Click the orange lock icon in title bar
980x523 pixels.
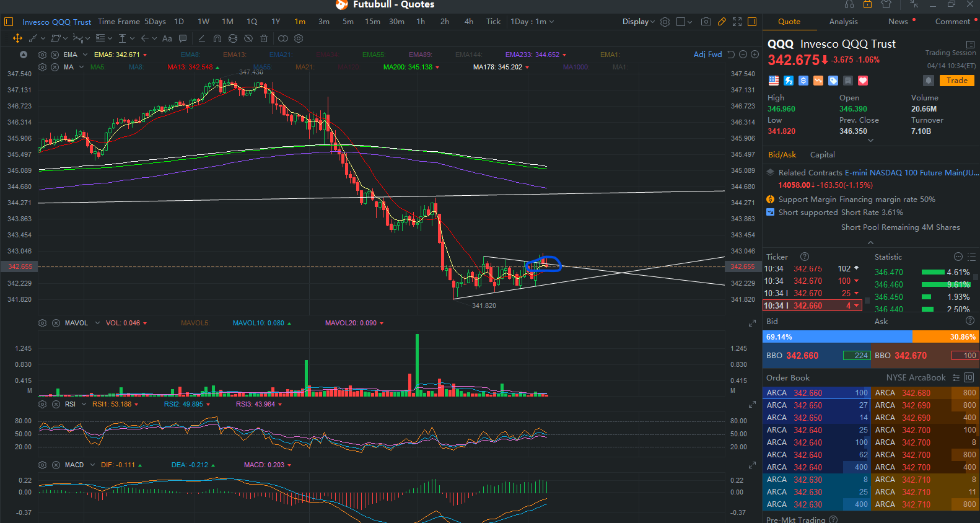point(867,4)
